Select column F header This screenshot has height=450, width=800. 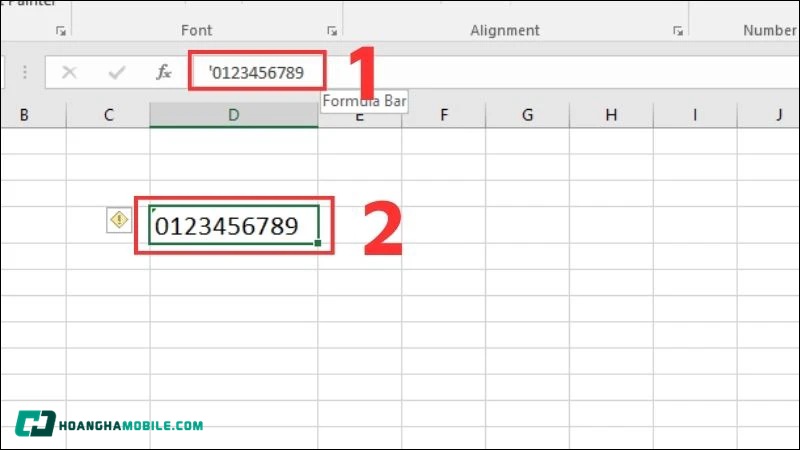[444, 115]
